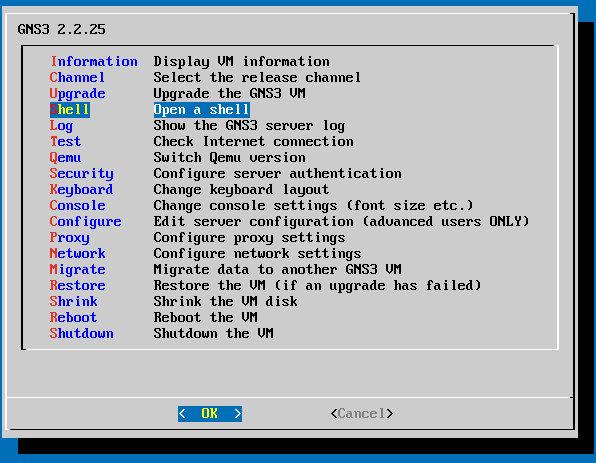Click 'Configure server authentication' text
Image resolution: width=596 pixels, height=463 pixels.
(277, 174)
